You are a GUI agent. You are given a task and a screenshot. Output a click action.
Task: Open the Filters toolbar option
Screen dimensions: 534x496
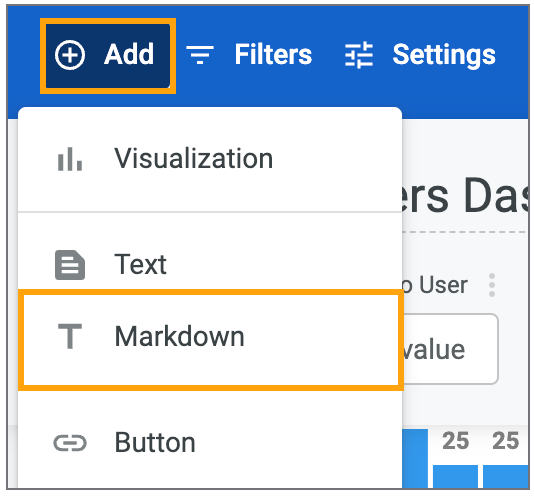click(x=249, y=55)
